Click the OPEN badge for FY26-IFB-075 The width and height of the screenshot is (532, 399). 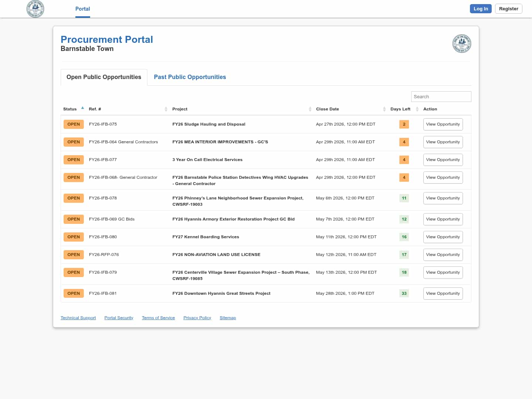click(74, 125)
